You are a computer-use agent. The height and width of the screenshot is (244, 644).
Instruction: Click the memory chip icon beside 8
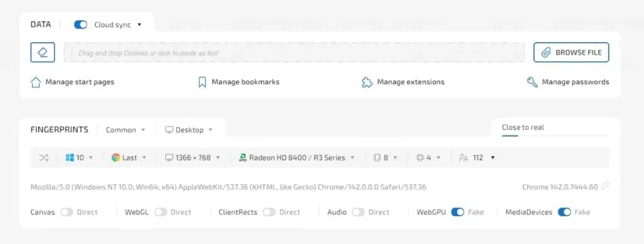point(377,158)
